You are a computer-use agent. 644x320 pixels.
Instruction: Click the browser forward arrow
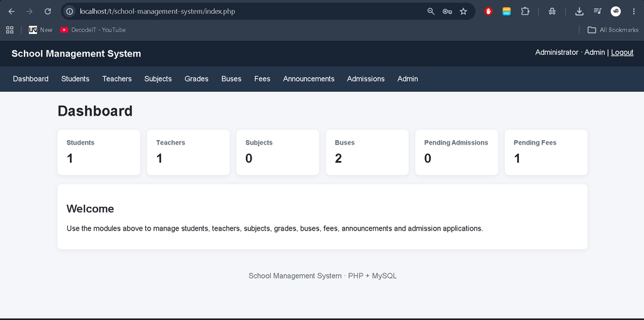(30, 11)
